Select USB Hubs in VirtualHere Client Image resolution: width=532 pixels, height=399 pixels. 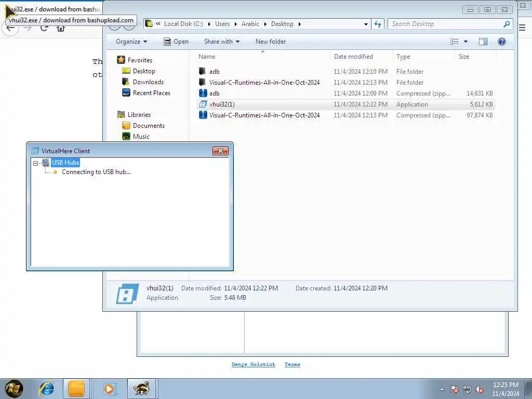point(65,163)
